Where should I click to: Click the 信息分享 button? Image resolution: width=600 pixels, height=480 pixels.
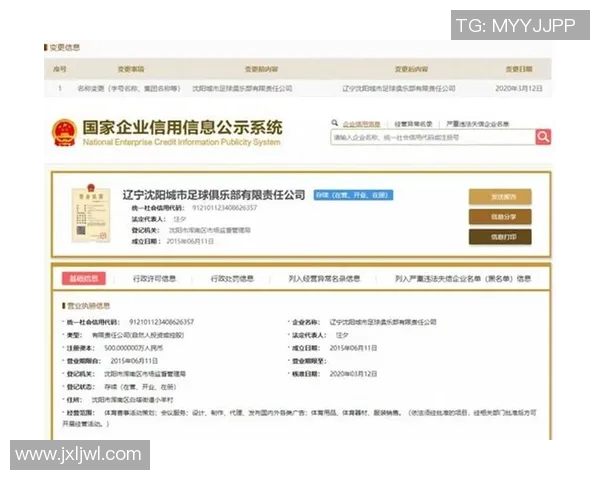tap(500, 217)
